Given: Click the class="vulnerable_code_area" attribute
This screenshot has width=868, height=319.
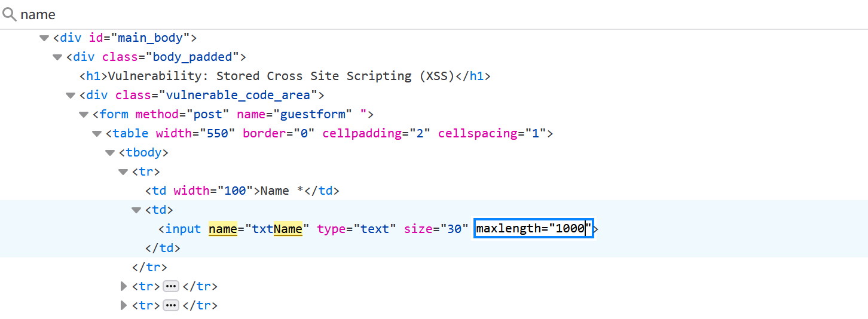Looking at the screenshot, I should click(216, 95).
